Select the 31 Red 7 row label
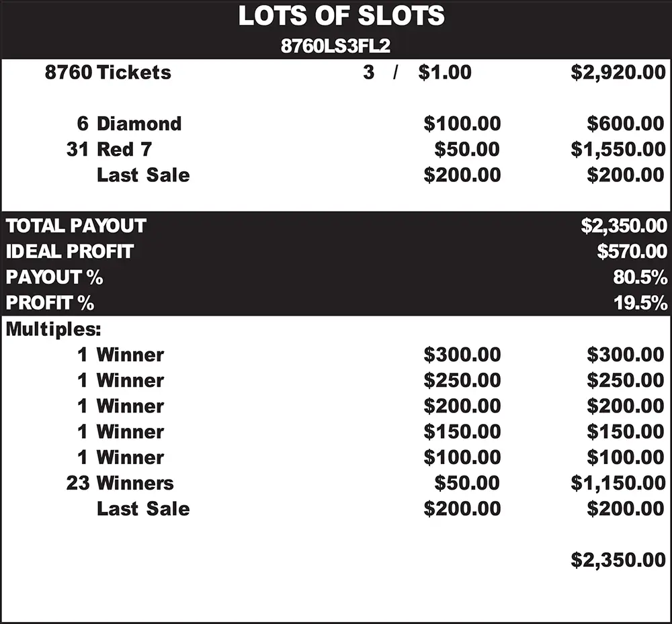672x624 pixels. tap(109, 149)
